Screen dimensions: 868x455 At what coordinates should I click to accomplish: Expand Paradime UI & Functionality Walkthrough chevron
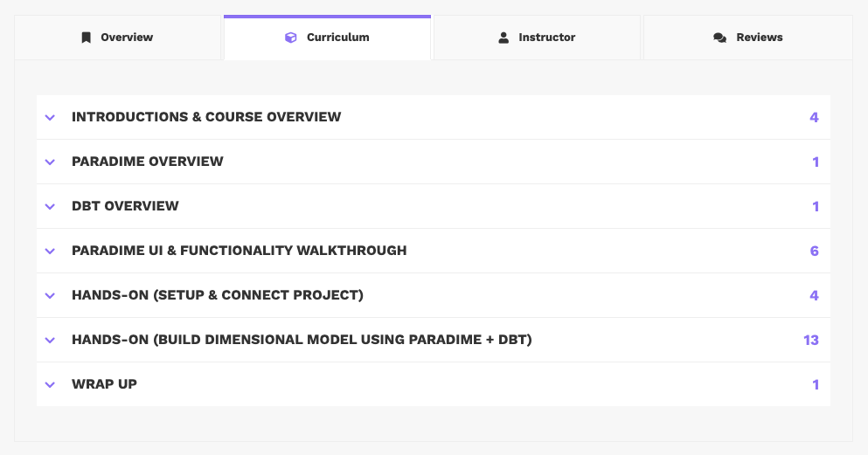click(50, 251)
